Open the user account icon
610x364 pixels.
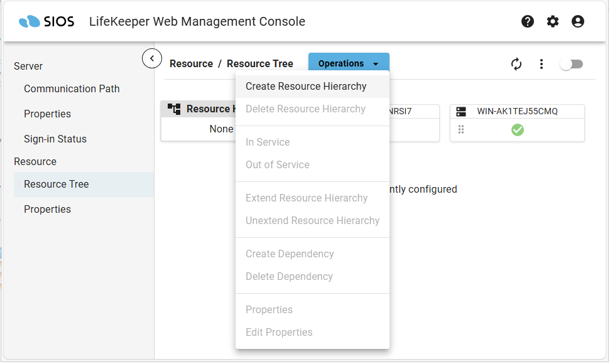point(578,21)
